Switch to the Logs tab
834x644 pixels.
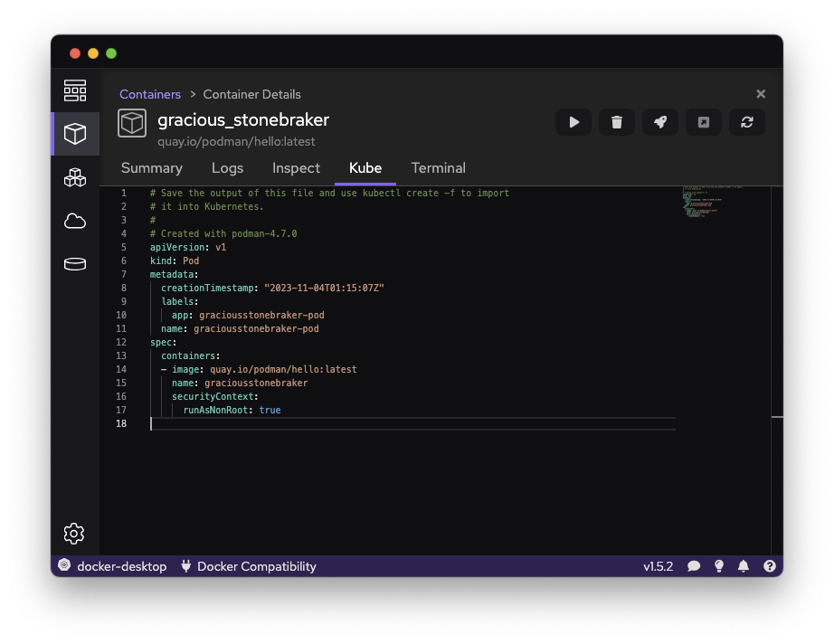click(x=227, y=168)
